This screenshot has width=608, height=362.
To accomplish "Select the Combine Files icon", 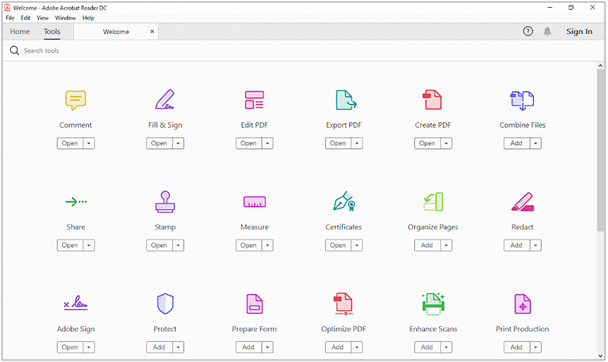I will (522, 100).
